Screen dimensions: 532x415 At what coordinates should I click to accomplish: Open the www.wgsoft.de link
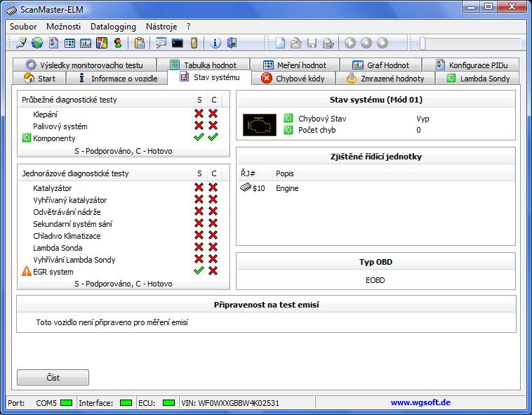tap(420, 403)
